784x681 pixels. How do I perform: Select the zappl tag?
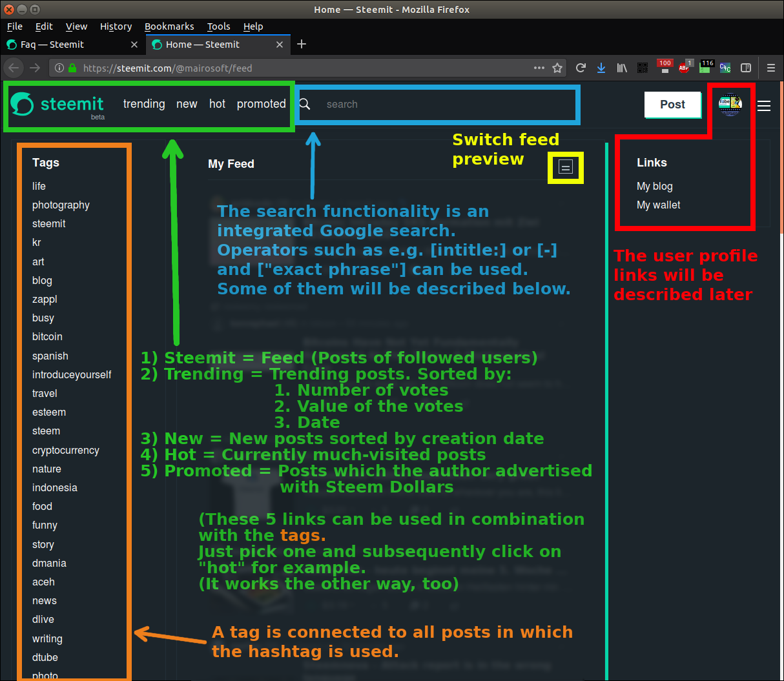point(45,299)
